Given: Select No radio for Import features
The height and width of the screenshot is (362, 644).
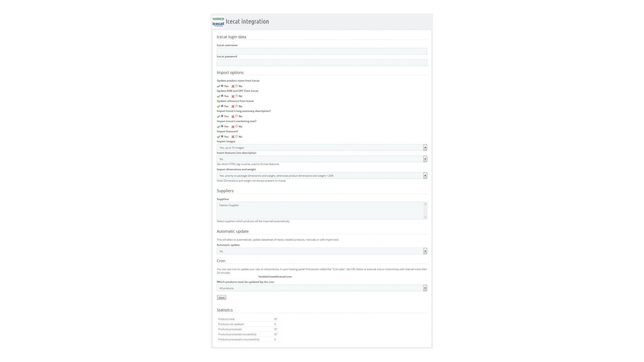Looking at the screenshot, I should (236, 136).
